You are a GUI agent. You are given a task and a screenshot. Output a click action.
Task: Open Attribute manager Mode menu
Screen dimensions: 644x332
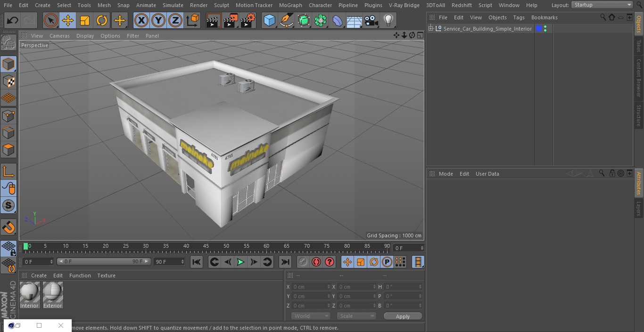[x=446, y=174]
